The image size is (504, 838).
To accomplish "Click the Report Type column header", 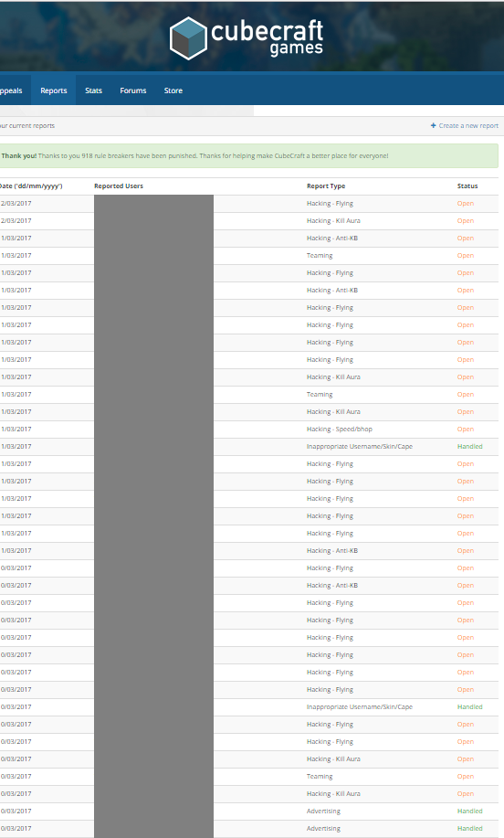I will pos(326,186).
